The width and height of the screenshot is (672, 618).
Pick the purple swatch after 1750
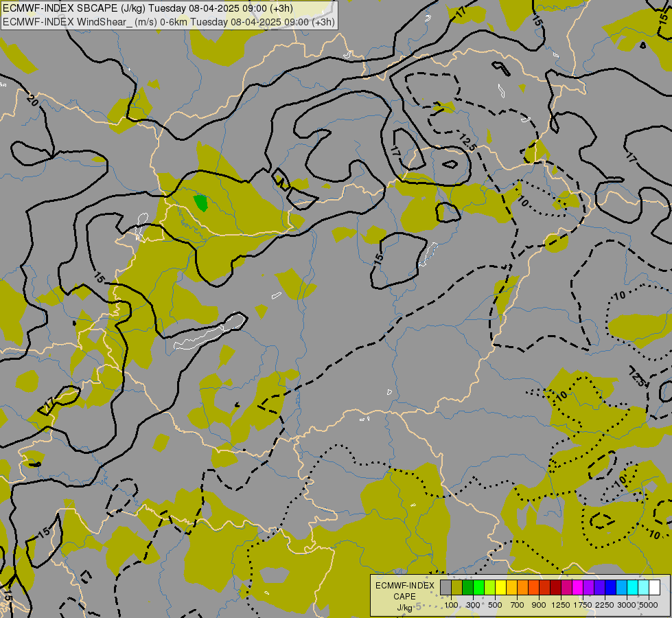click(588, 588)
